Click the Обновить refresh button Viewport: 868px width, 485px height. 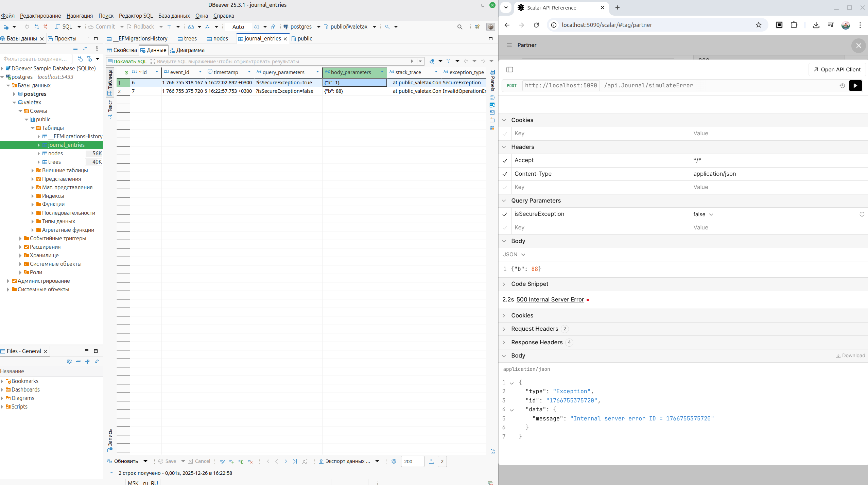click(x=123, y=461)
